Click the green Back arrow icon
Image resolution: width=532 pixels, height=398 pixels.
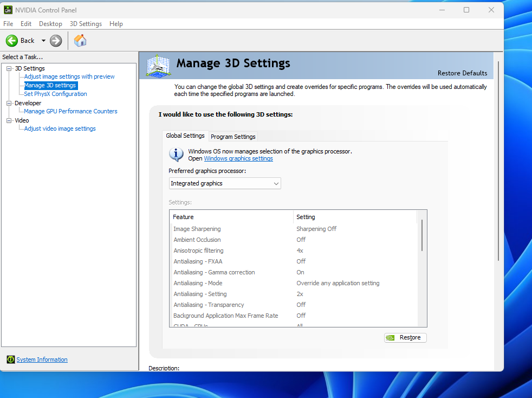tap(11, 41)
